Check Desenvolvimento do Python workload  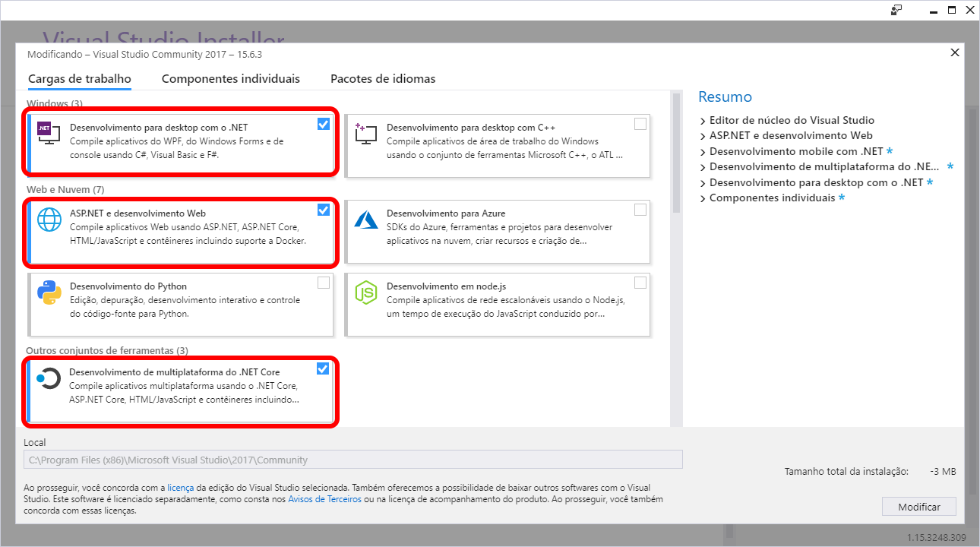coord(324,283)
